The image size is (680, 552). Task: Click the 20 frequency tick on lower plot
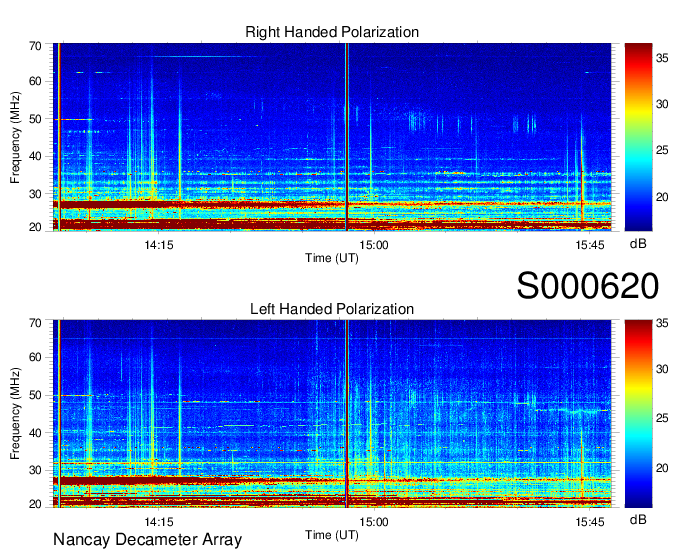(x=35, y=504)
